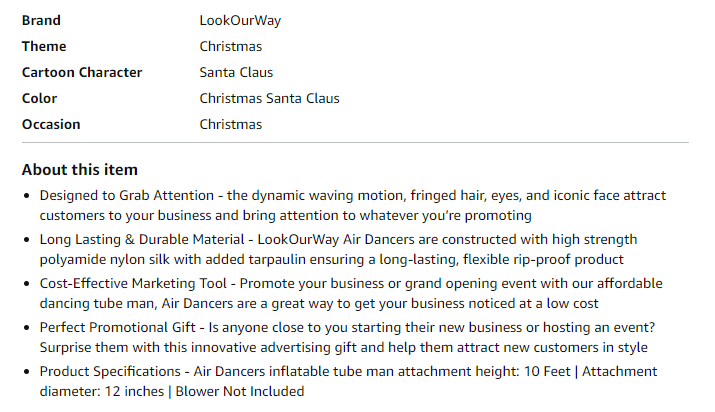Click the Theme label
Image resolution: width=715 pixels, height=412 pixels.
44,46
